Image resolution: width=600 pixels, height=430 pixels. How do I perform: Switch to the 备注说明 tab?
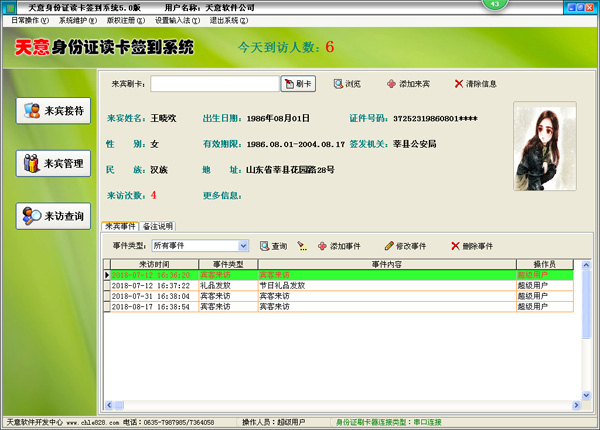click(x=158, y=226)
